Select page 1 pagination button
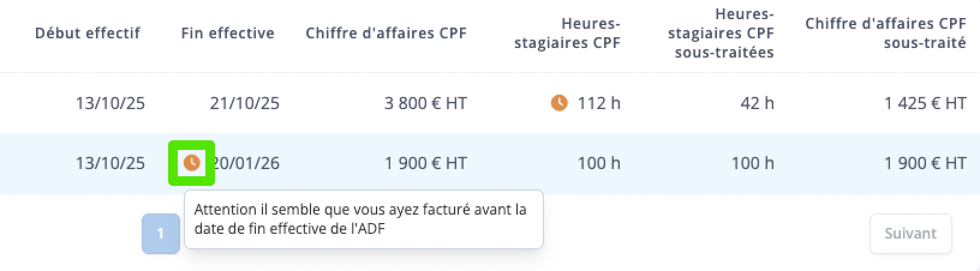Viewport: 980px width, 271px height. (161, 234)
